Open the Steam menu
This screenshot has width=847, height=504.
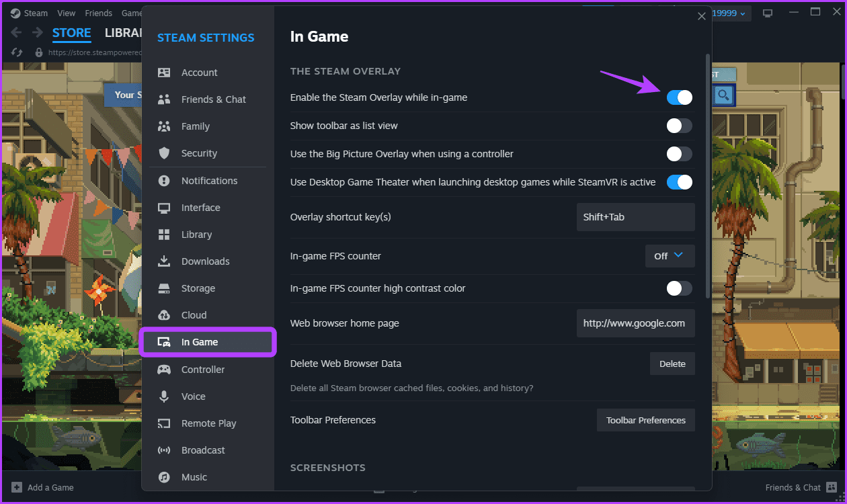click(x=36, y=13)
